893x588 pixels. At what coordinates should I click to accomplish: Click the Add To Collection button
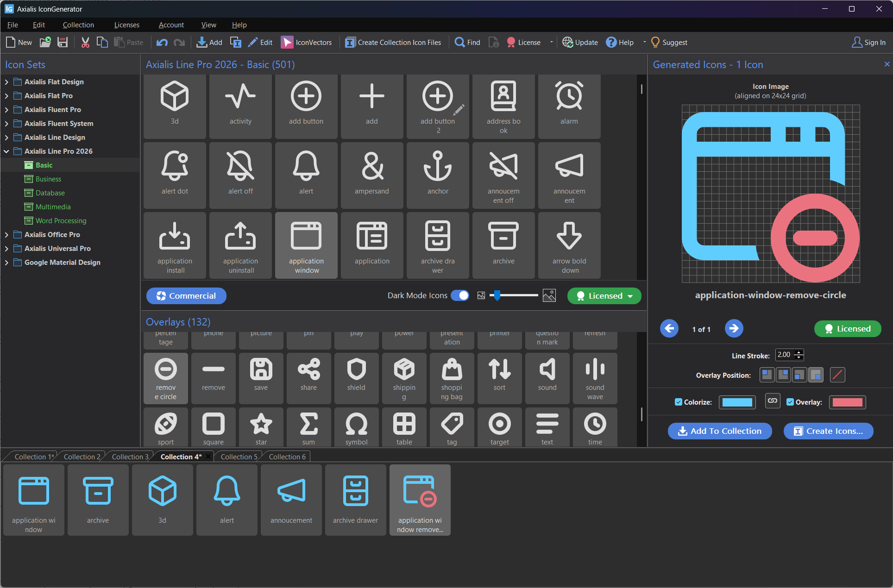click(x=719, y=431)
